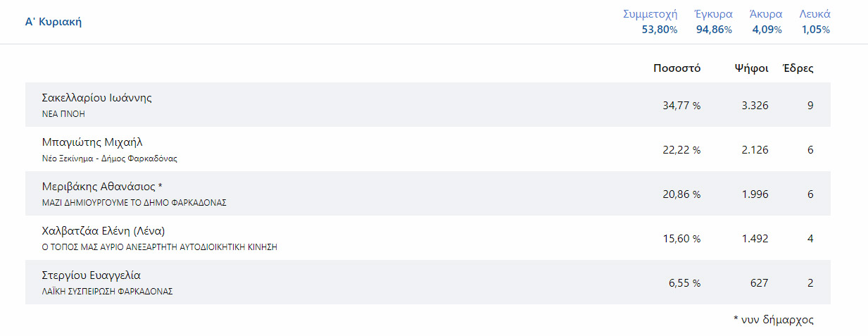Click the Έδρες column header
Image resolution: width=868 pixels, height=336 pixels.
coord(798,68)
